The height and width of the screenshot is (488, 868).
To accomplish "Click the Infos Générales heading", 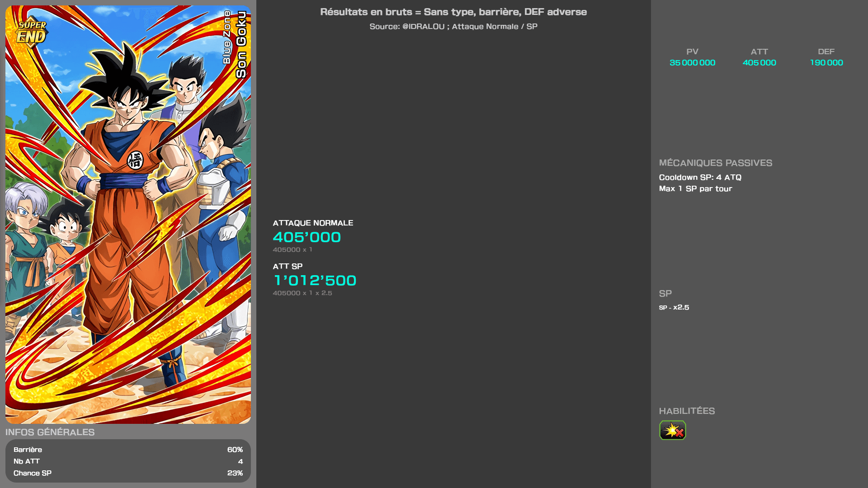I will pyautogui.click(x=50, y=432).
